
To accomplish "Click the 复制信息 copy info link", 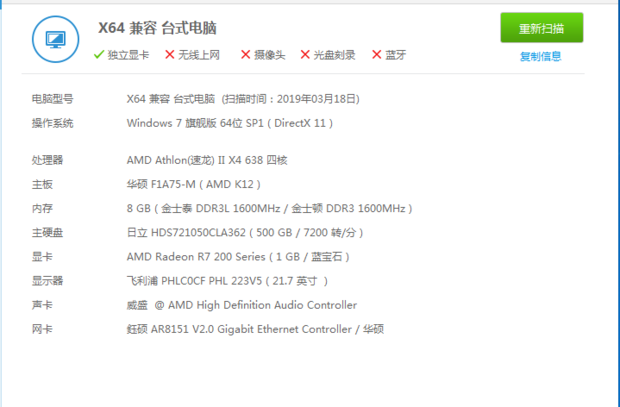I will (541, 56).
